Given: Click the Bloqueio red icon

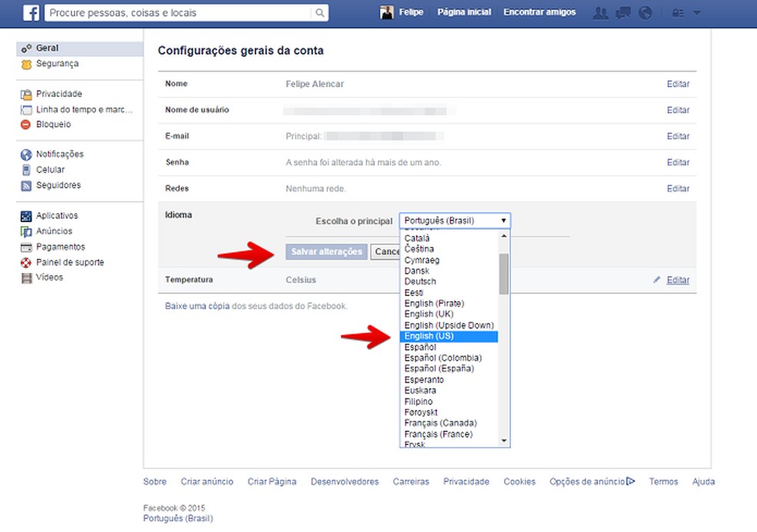Looking at the screenshot, I should click(x=26, y=125).
